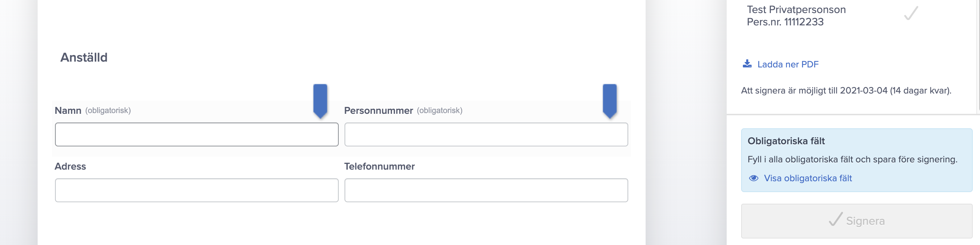This screenshot has width=980, height=245.
Task: Open the Ladda ner PDF link
Action: click(787, 65)
